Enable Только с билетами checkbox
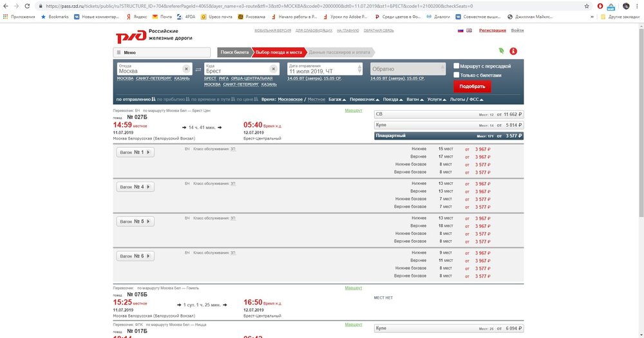Viewport: 644px width, 338px height. pyautogui.click(x=457, y=75)
